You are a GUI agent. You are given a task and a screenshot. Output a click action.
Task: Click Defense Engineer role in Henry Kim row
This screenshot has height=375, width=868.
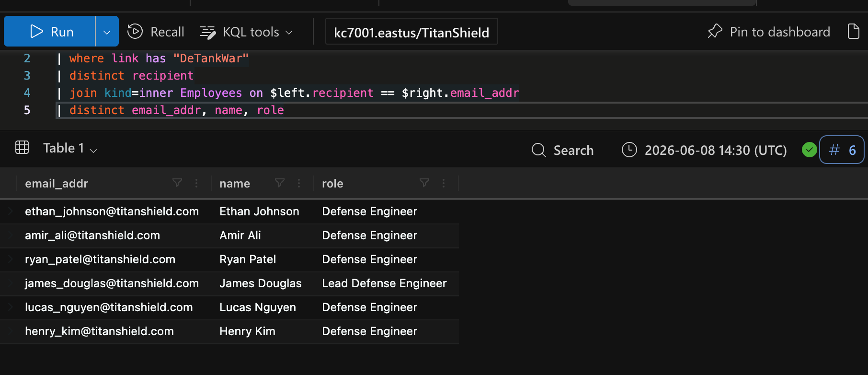[369, 331]
